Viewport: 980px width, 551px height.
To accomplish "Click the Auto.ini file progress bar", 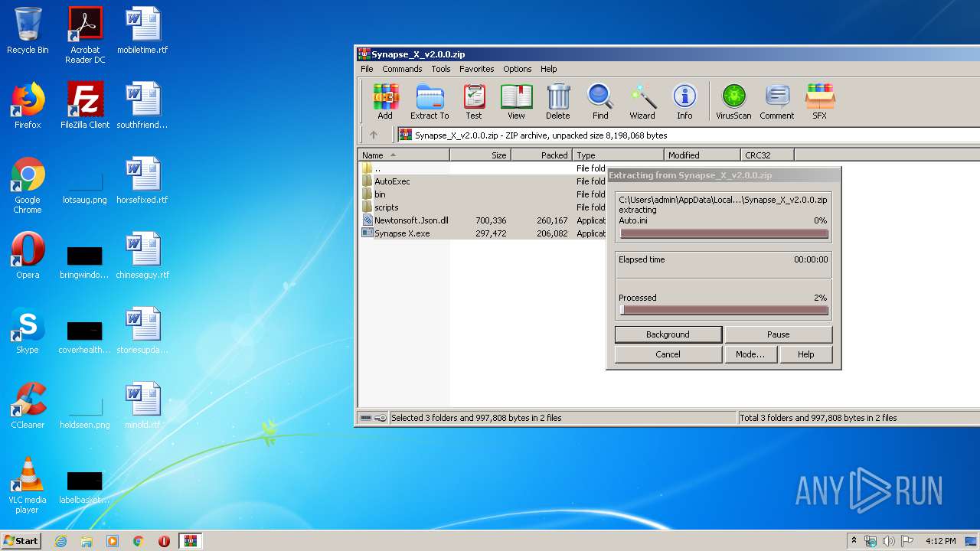I will (x=724, y=234).
